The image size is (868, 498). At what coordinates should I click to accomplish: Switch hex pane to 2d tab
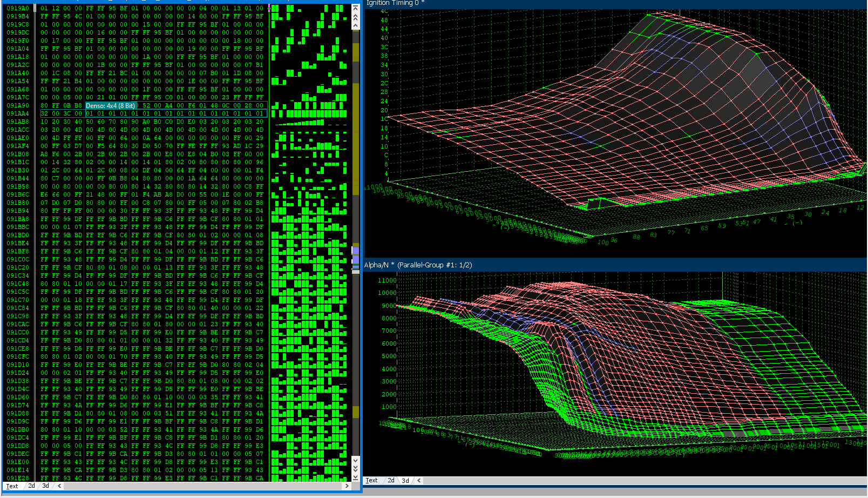click(x=31, y=486)
